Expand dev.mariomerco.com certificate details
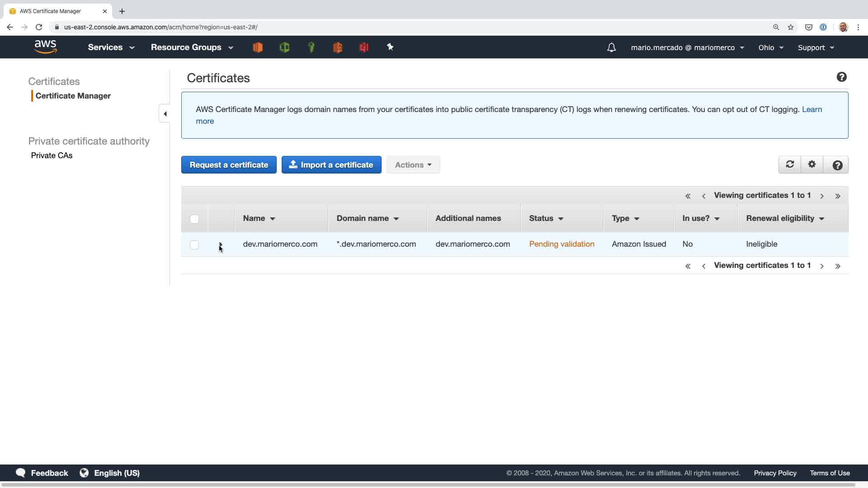Viewport: 868px width, 488px height. click(221, 244)
